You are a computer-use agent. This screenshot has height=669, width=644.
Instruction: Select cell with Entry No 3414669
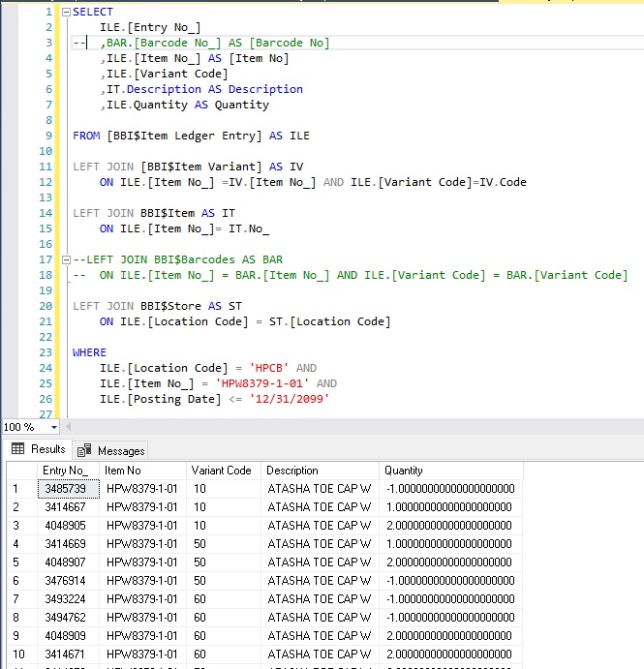point(69,543)
